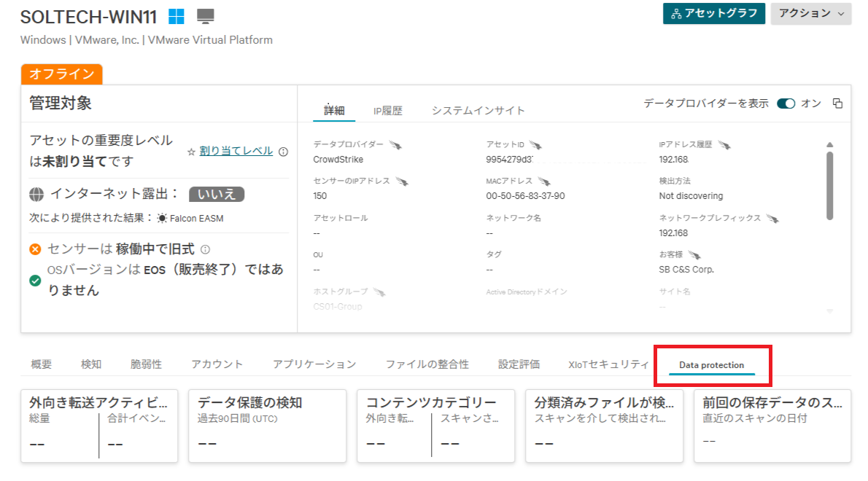The image size is (868, 481).
Task: Open the システムインサイト tab
Action: (478, 111)
